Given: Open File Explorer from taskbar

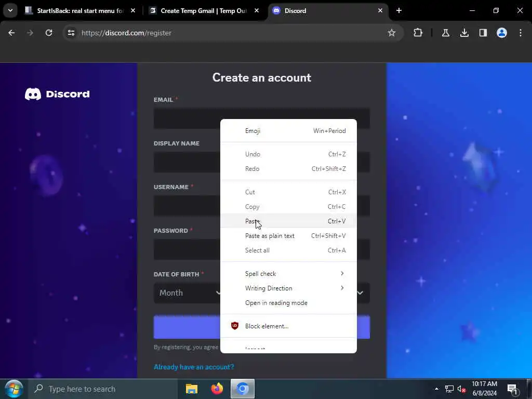Looking at the screenshot, I should coord(192,389).
